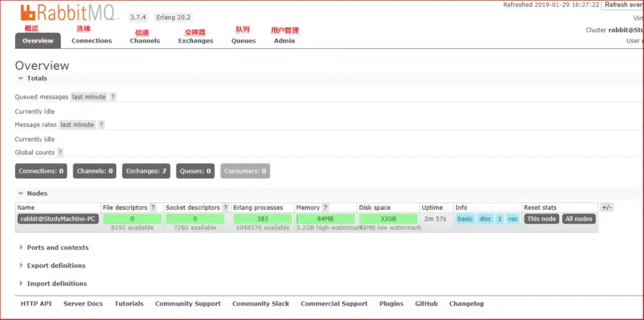Click the disc info tag
This screenshot has width=644, height=320.
tap(485, 219)
